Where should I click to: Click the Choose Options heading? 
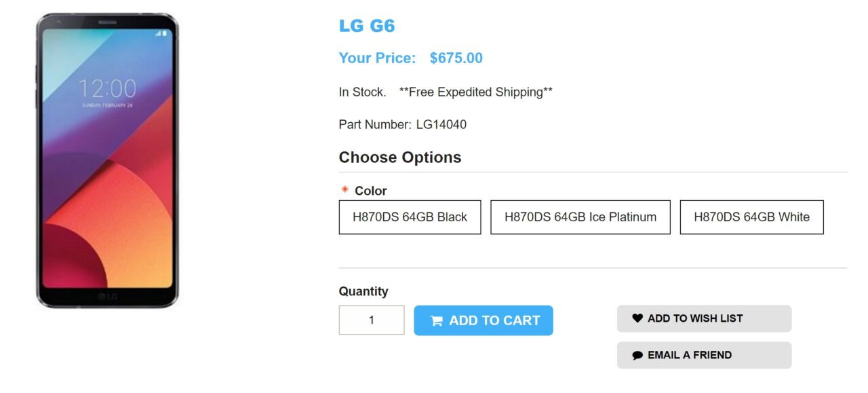tap(399, 157)
